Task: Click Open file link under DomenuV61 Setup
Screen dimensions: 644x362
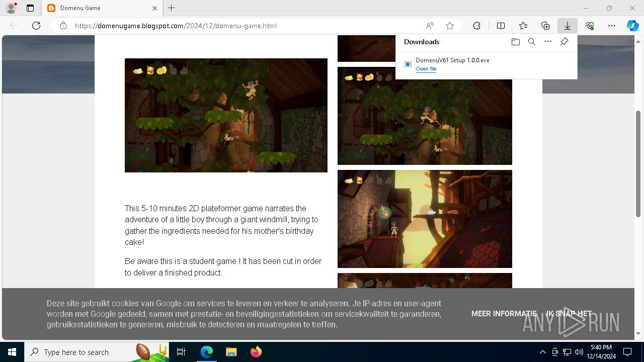Action: pos(426,69)
